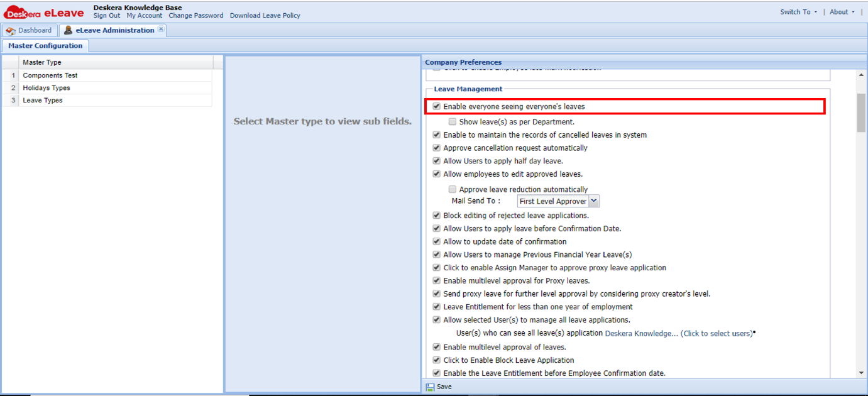Click the home icon on Dashboard tab
The height and width of the screenshot is (396, 868).
click(11, 30)
